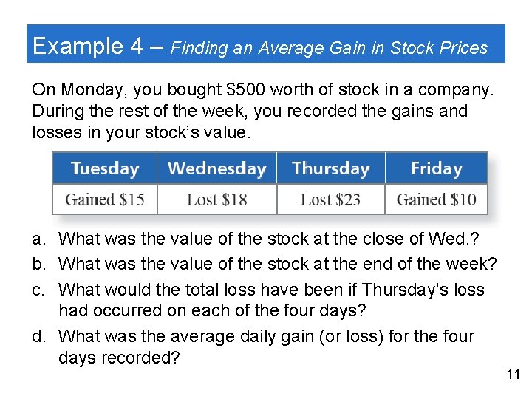Select the Gained $15 cell

click(105, 199)
